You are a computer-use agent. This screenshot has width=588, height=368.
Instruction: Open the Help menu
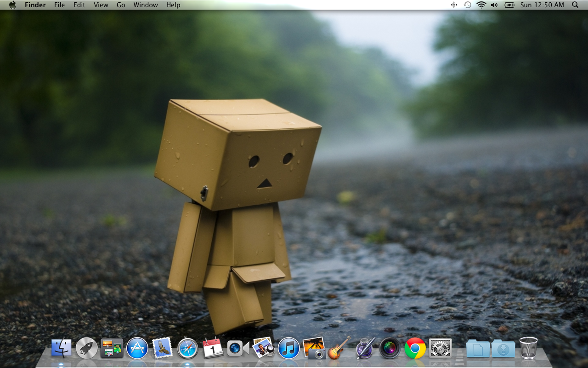173,5
